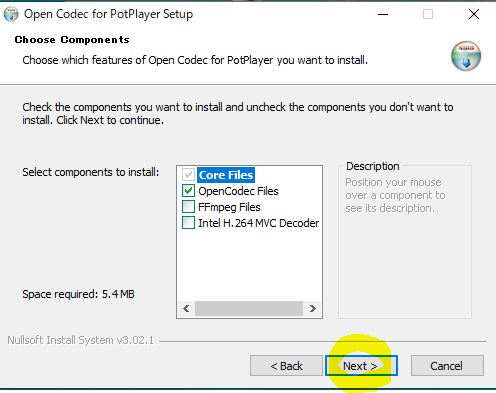Uncheck the OpenCodec Files checkbox

[188, 191]
